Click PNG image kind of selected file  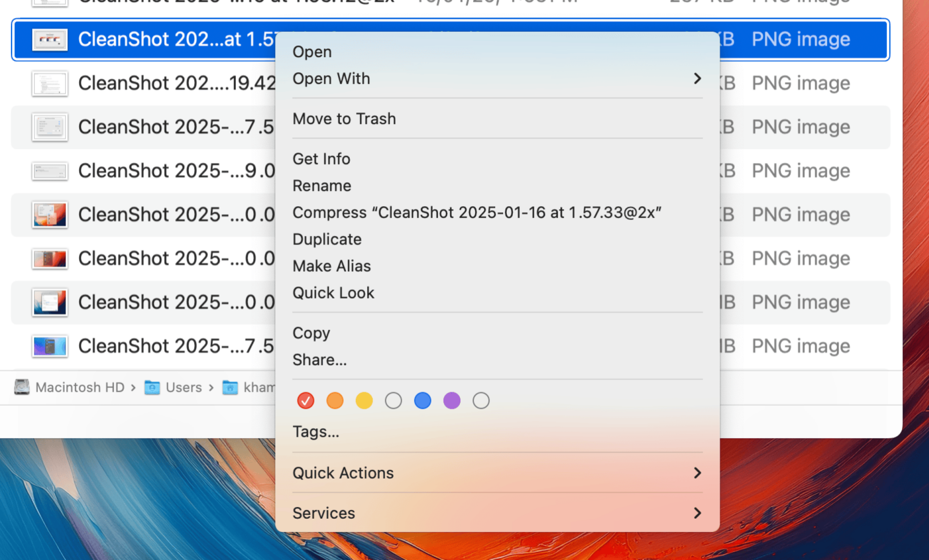coord(801,39)
